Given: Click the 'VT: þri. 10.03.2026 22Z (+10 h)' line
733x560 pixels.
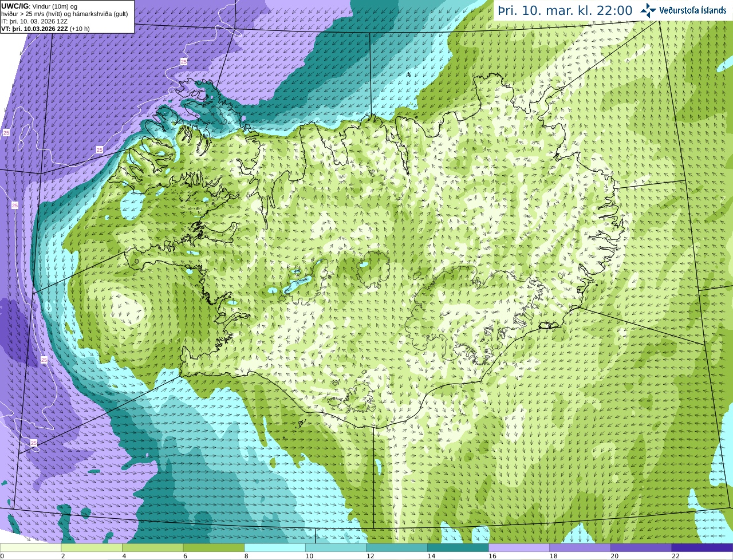Looking at the screenshot, I should tap(45, 29).
